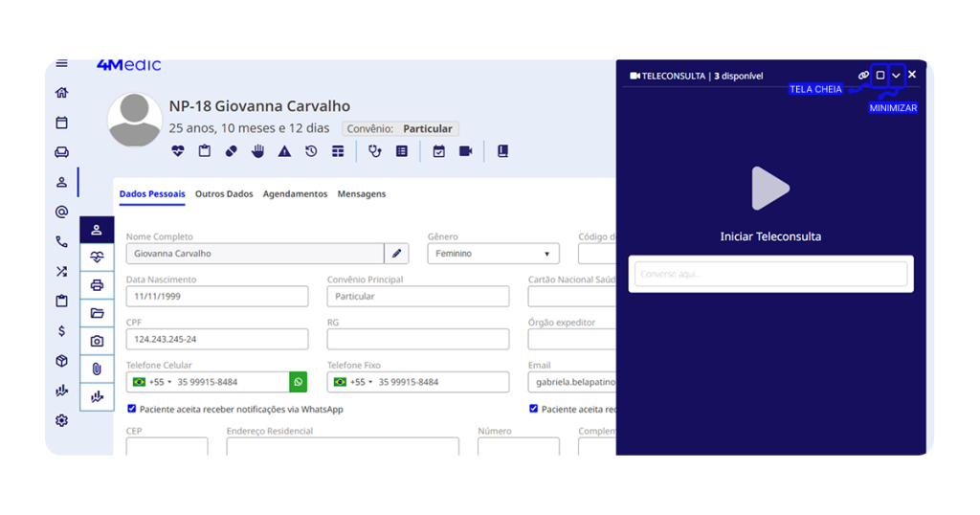The width and height of the screenshot is (980, 515).
Task: Click the warning triangle alert icon
Action: click(x=284, y=151)
